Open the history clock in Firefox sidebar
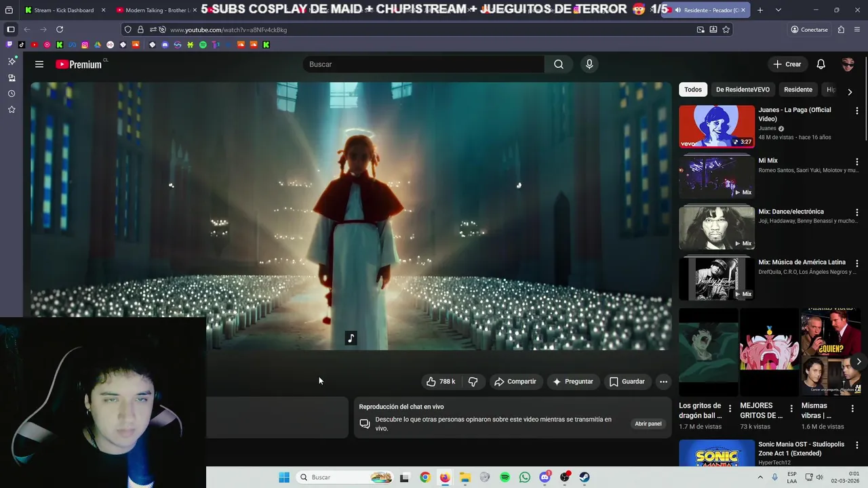Image resolution: width=868 pixels, height=488 pixels. 12,94
